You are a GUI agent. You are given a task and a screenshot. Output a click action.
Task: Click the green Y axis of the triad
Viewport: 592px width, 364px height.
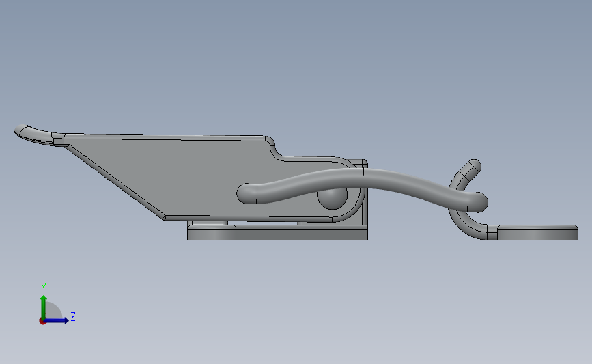(44, 307)
